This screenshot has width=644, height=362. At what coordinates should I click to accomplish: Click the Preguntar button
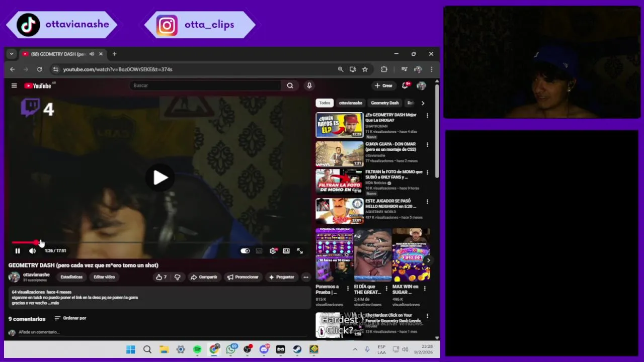coord(281,277)
